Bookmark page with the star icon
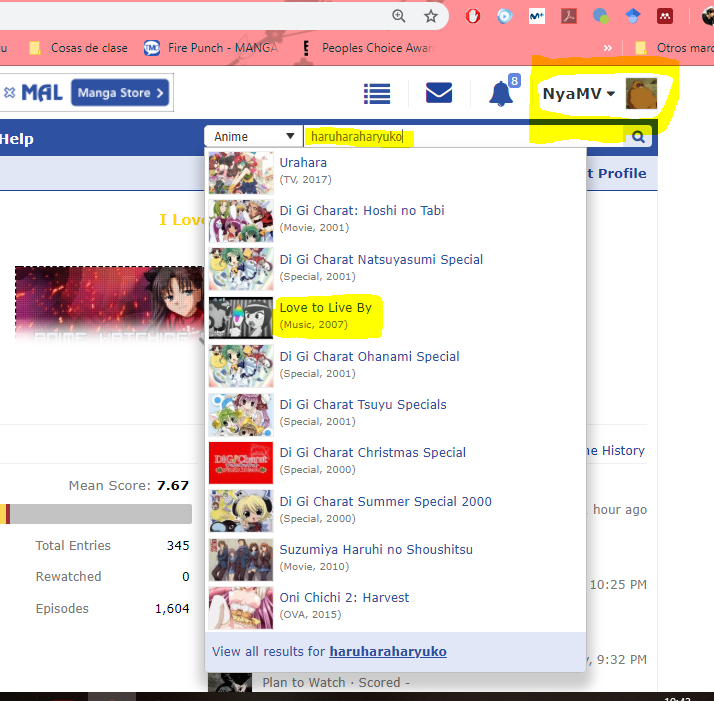This screenshot has height=701, width=714. pos(431,16)
